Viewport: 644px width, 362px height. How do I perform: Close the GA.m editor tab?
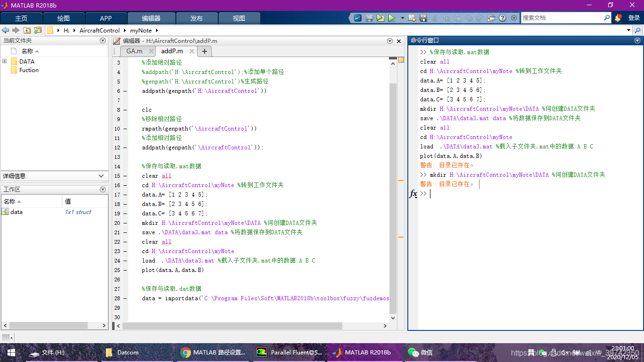tap(151, 51)
